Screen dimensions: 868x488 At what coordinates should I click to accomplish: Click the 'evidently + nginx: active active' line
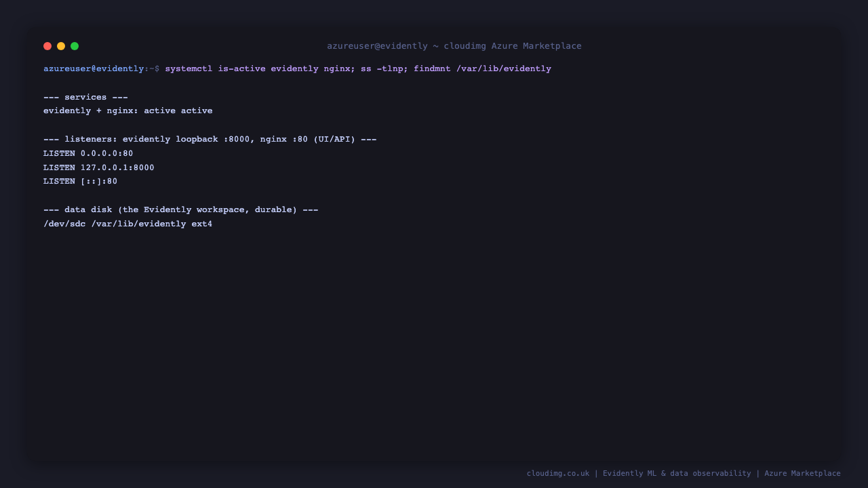128,110
